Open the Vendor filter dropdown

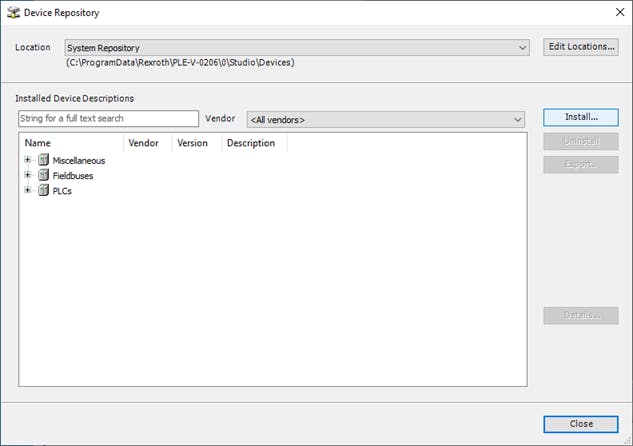pyautogui.click(x=517, y=120)
